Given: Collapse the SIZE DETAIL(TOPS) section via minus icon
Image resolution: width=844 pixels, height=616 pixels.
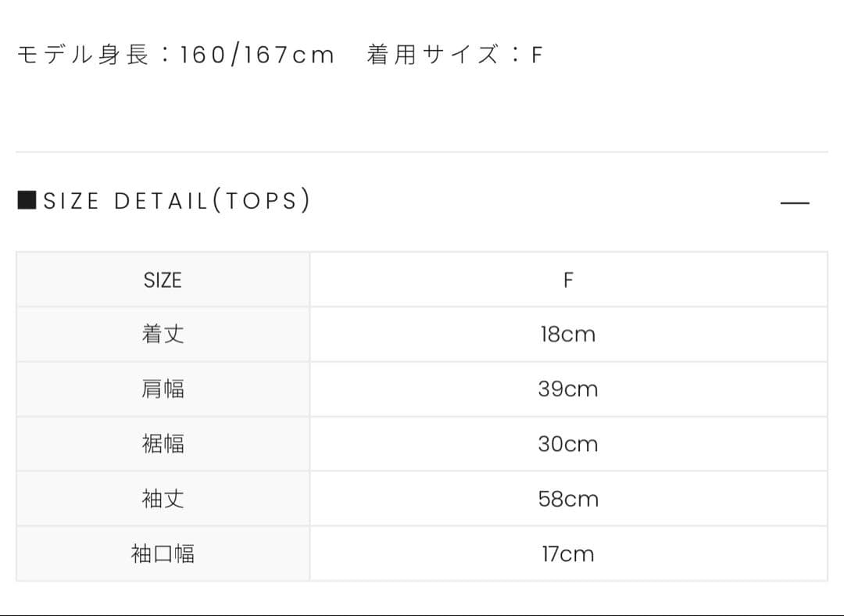Looking at the screenshot, I should [794, 203].
